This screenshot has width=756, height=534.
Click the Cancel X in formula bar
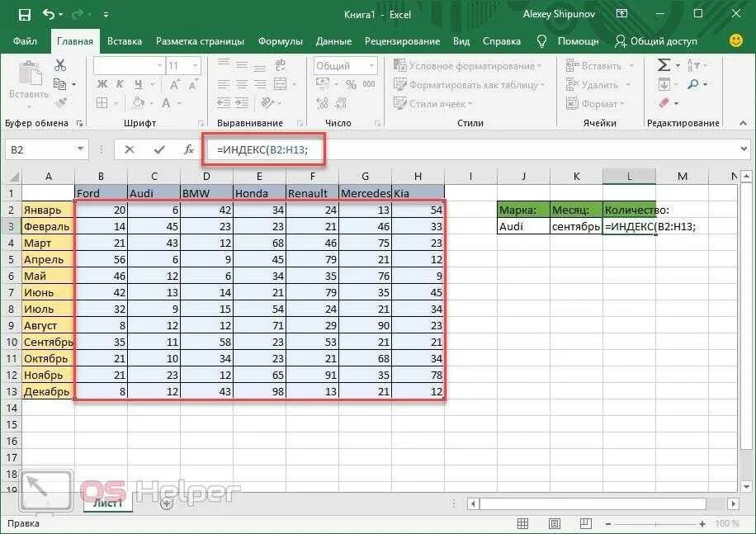(x=130, y=150)
